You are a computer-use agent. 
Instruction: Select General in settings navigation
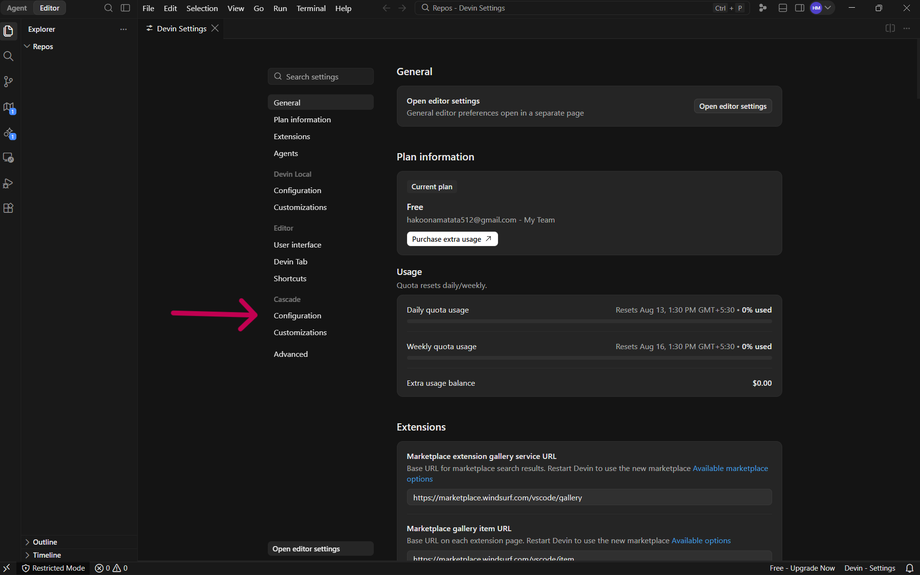pyautogui.click(x=320, y=102)
